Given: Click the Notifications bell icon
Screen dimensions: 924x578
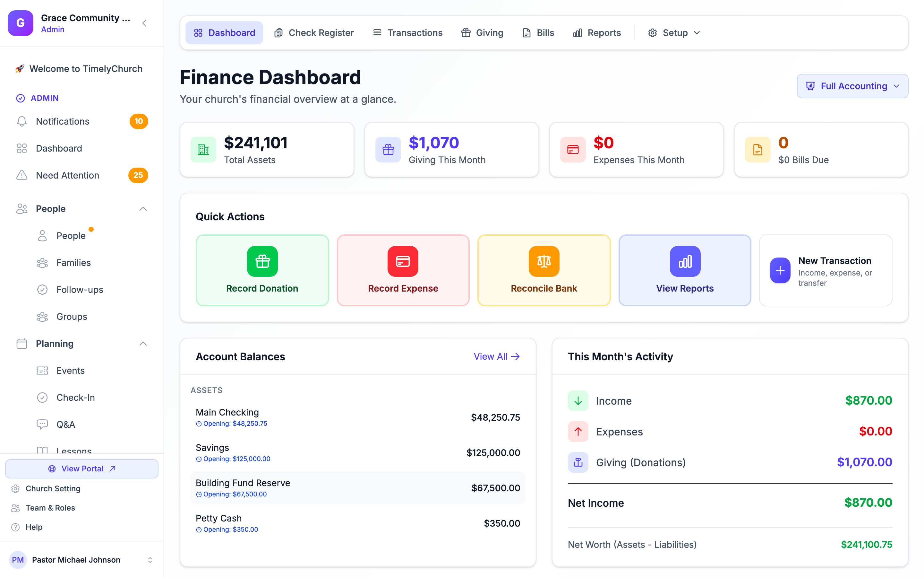Looking at the screenshot, I should [x=22, y=121].
